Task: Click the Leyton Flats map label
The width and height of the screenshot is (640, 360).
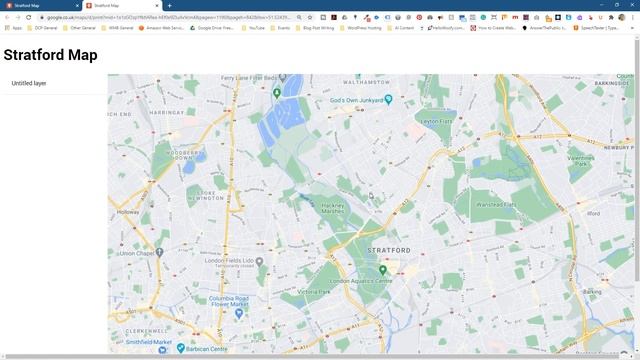Action: [436, 121]
